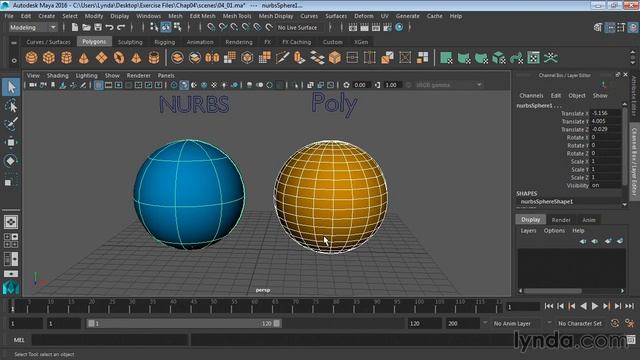Open the Mesh Tools menu
Viewport: 640px width, 360px height.
(x=237, y=16)
